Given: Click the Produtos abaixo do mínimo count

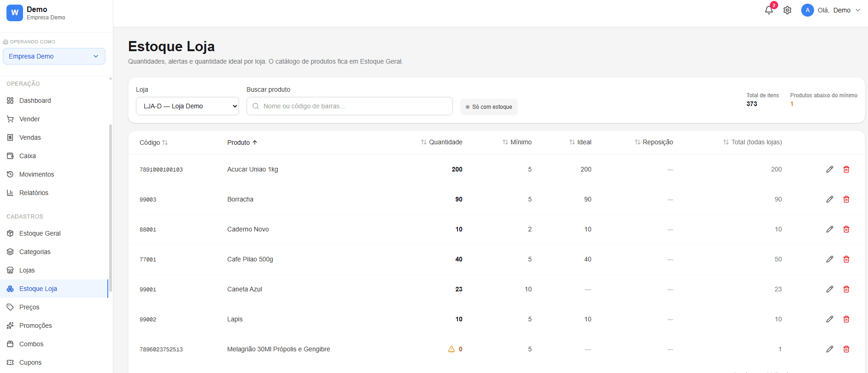Looking at the screenshot, I should coord(792,104).
